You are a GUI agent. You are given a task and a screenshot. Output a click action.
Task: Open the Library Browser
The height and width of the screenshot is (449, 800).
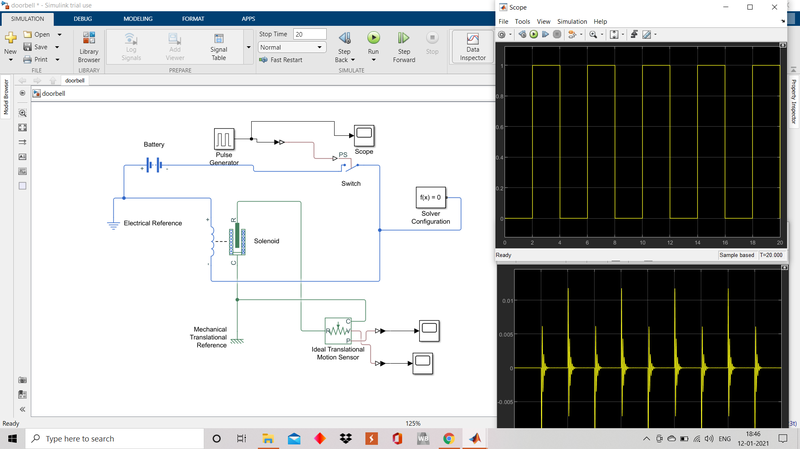[89, 47]
